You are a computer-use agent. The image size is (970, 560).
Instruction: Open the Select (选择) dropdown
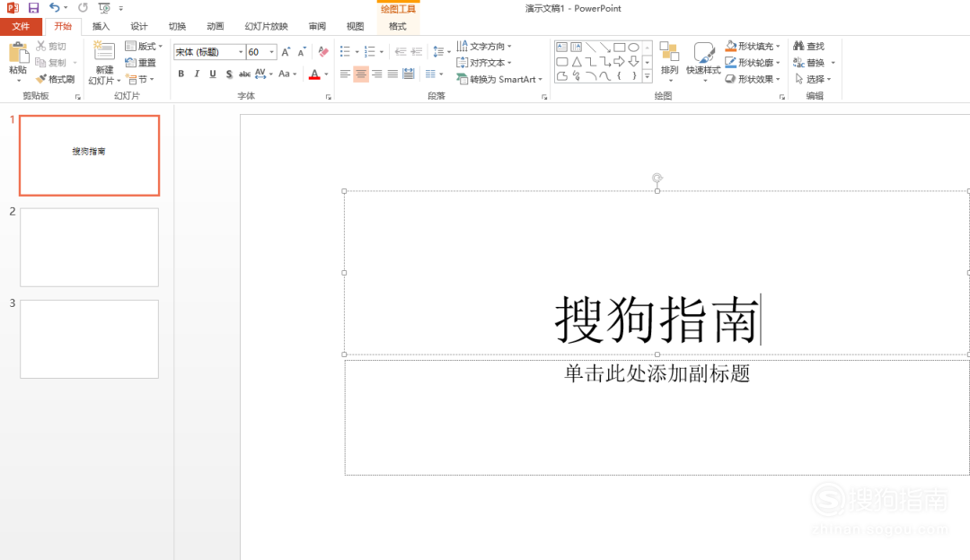pos(812,79)
